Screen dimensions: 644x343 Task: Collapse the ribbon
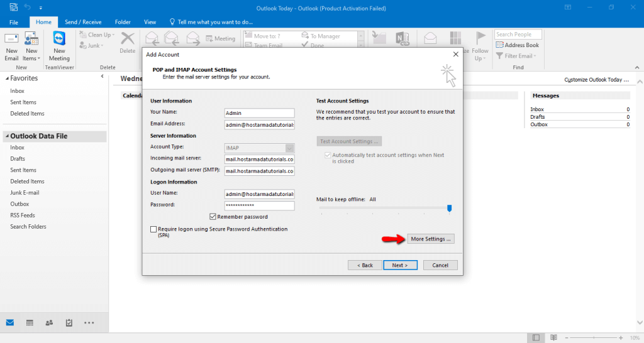(x=637, y=67)
